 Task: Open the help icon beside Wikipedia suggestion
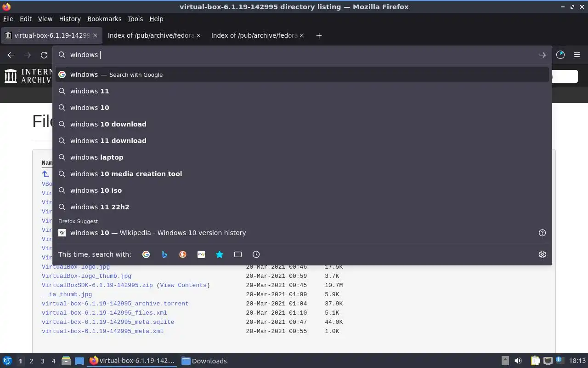(543, 233)
